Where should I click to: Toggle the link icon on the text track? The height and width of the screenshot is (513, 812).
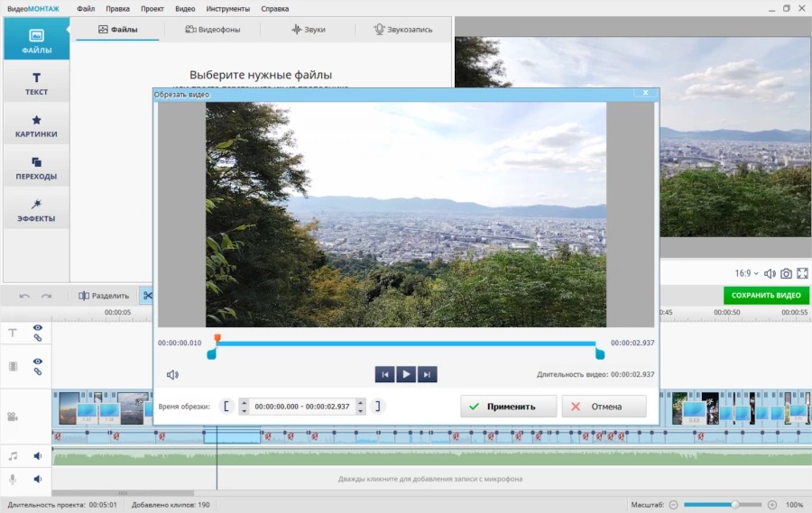pyautogui.click(x=38, y=338)
